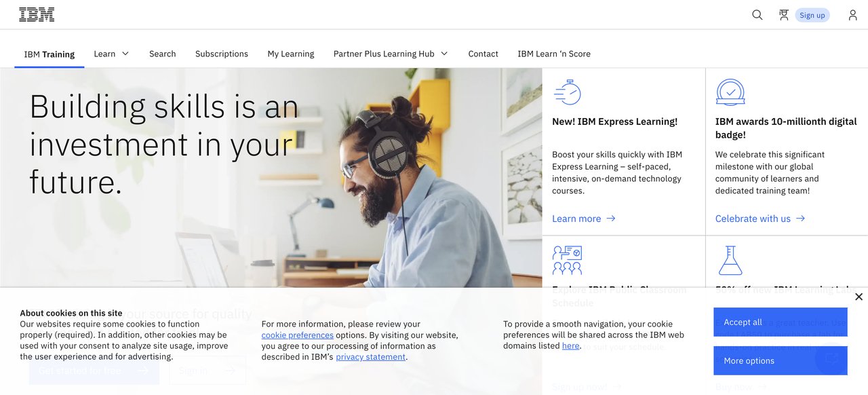Image resolution: width=868 pixels, height=395 pixels.
Task: Click the IBM logo
Action: (37, 14)
